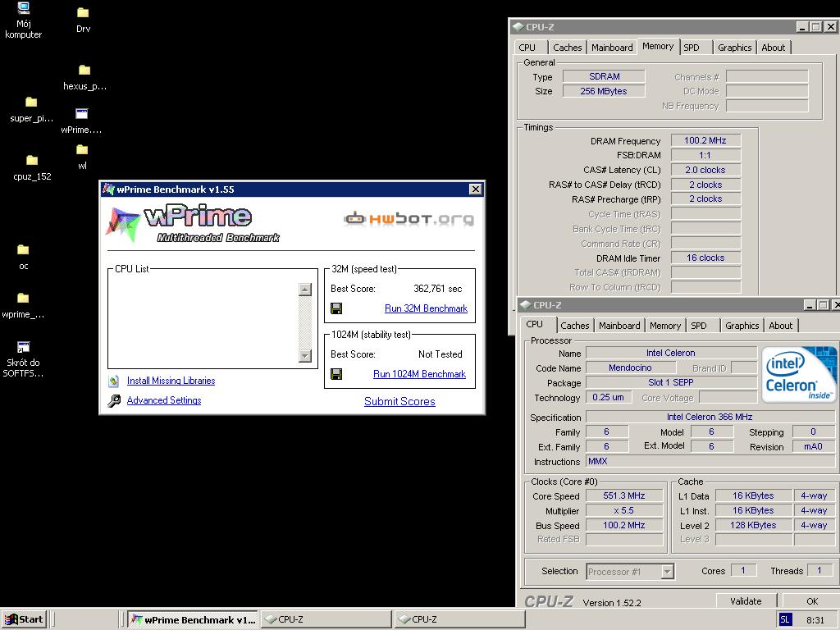Click wPrime Benchmark taskbar button
The width and height of the screenshot is (840, 630).
193,620
